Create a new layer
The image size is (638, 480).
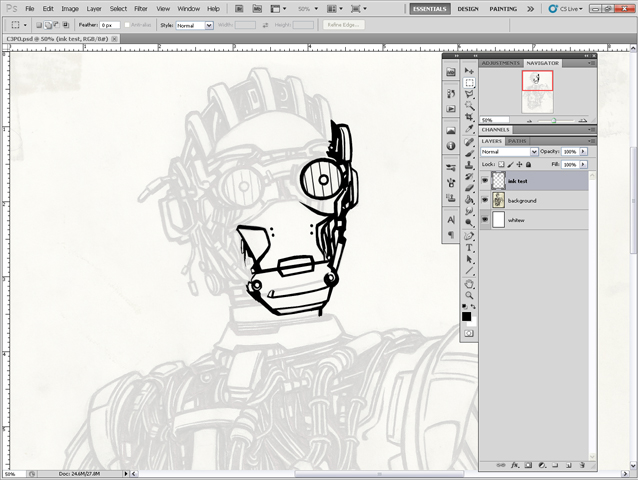[x=568, y=465]
